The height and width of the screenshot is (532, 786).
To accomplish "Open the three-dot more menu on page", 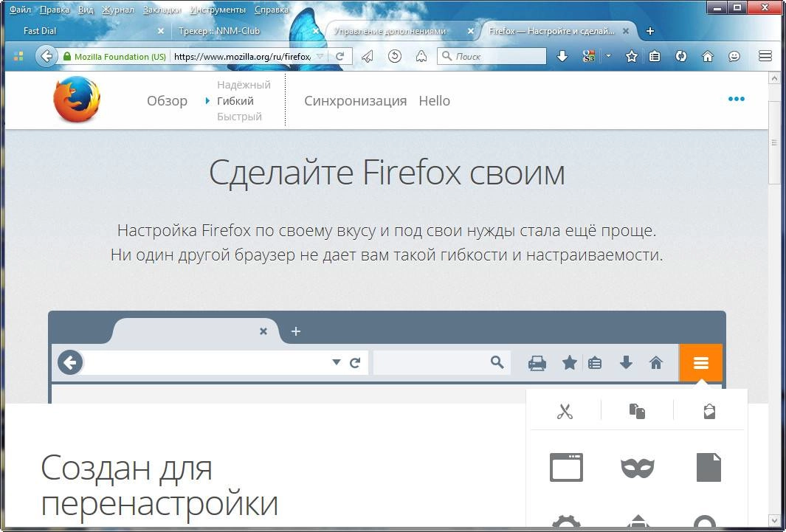I will coord(736,99).
